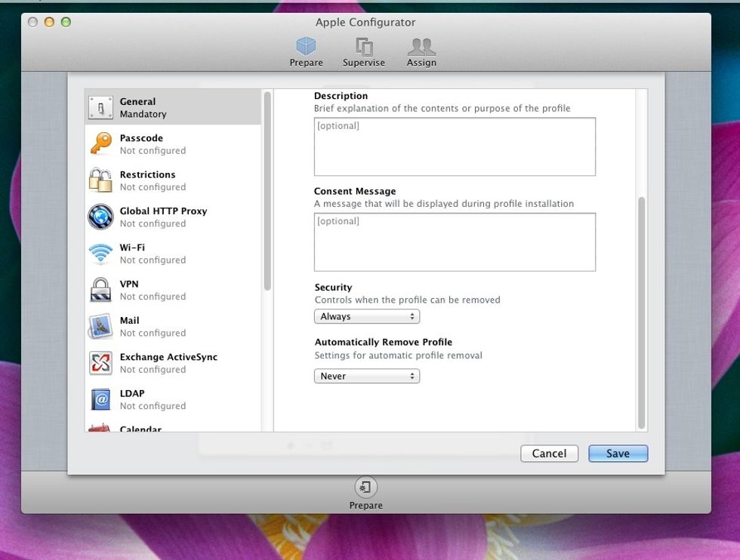Click the Exchange ActiveSync icon
The width and height of the screenshot is (740, 560).
coord(100,363)
